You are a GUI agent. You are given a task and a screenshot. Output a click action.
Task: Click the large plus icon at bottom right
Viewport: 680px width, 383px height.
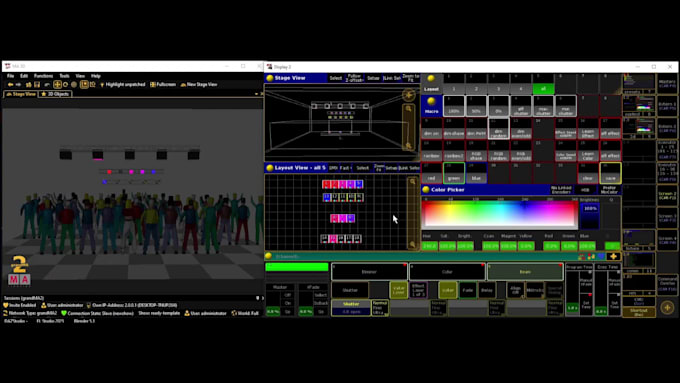pos(667,308)
